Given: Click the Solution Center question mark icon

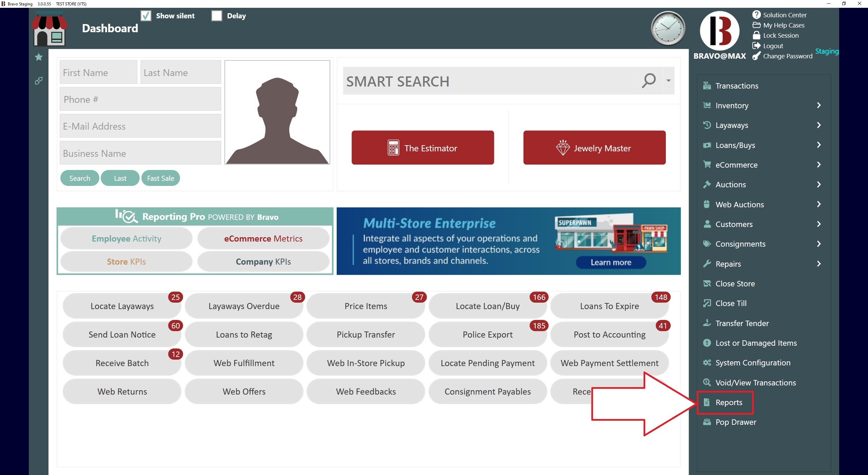Looking at the screenshot, I should tap(756, 15).
